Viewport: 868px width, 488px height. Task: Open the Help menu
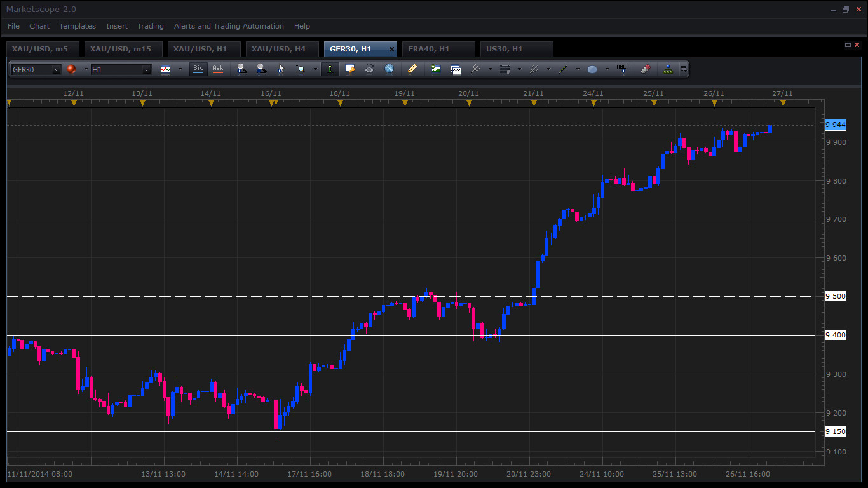(x=302, y=26)
